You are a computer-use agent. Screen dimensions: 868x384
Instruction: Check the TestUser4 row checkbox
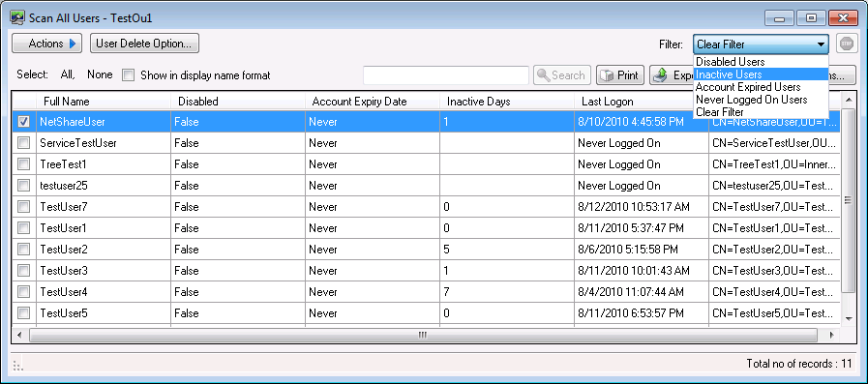pyautogui.click(x=24, y=292)
